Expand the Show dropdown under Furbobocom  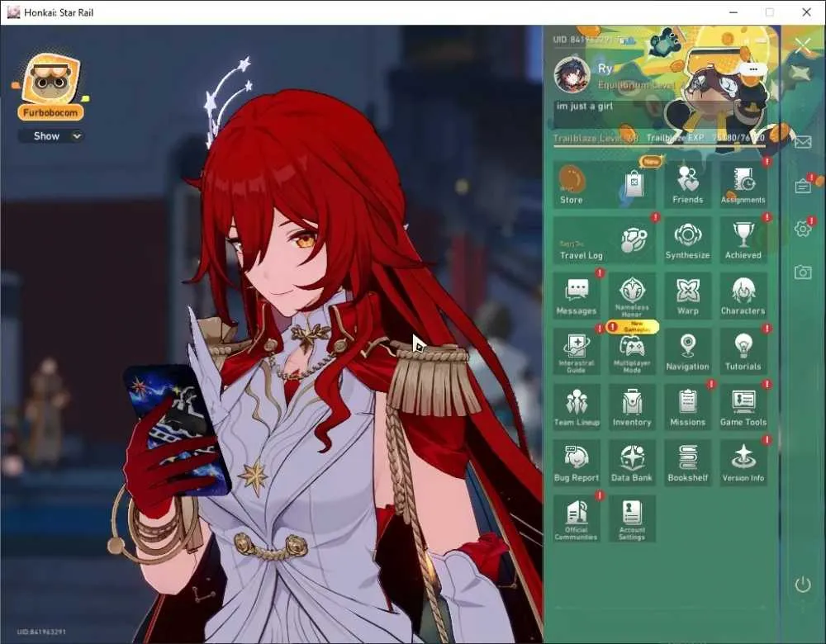[51, 136]
